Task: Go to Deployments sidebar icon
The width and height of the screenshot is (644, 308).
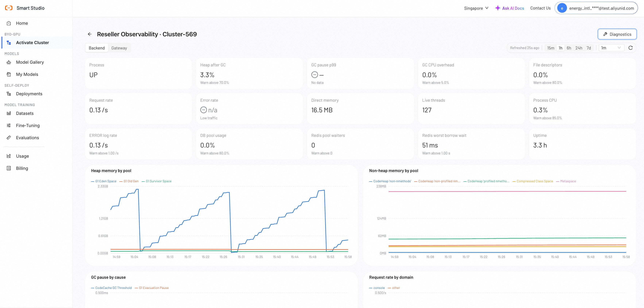Action: [9, 94]
